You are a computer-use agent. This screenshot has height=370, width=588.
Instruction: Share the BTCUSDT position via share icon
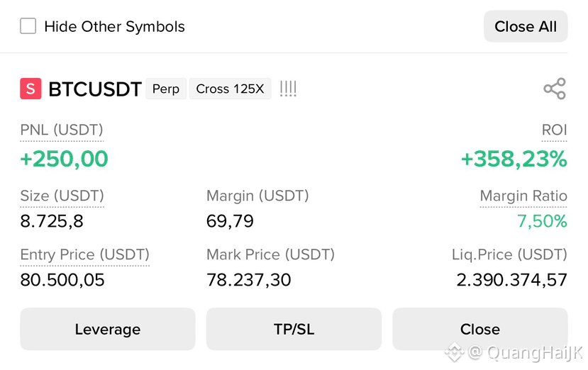tap(555, 89)
